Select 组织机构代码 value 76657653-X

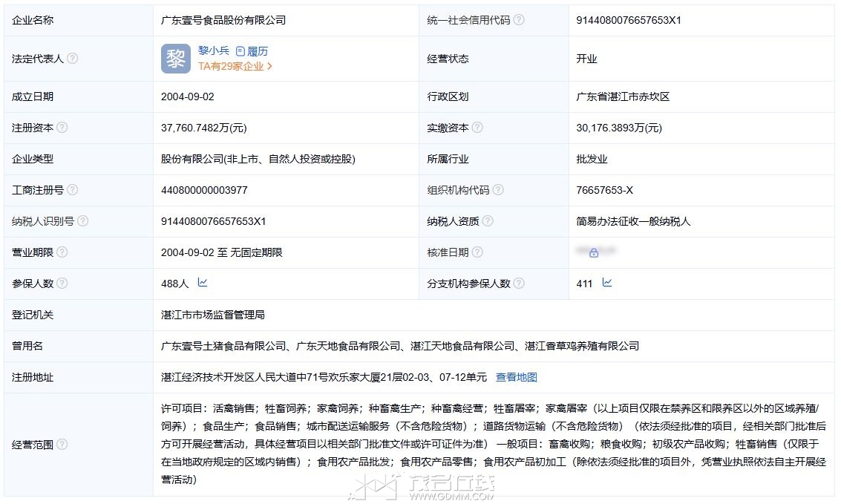tap(604, 190)
